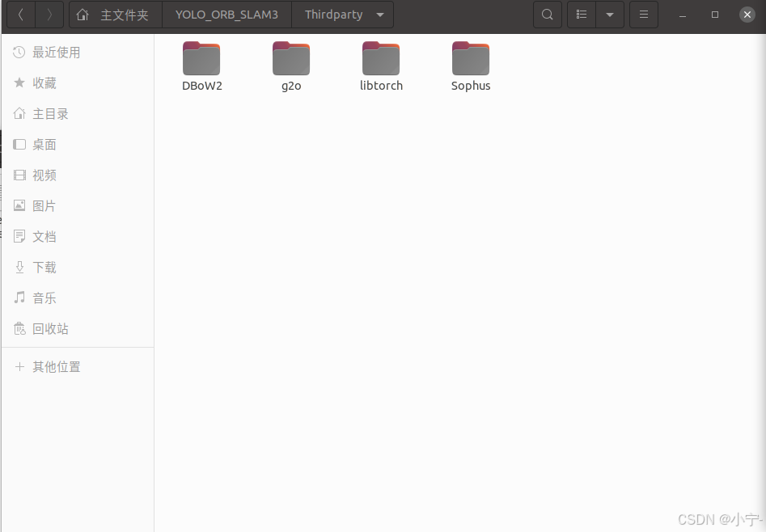Click the trash bin icon beside 回收站
The image size is (766, 532).
pyautogui.click(x=19, y=328)
